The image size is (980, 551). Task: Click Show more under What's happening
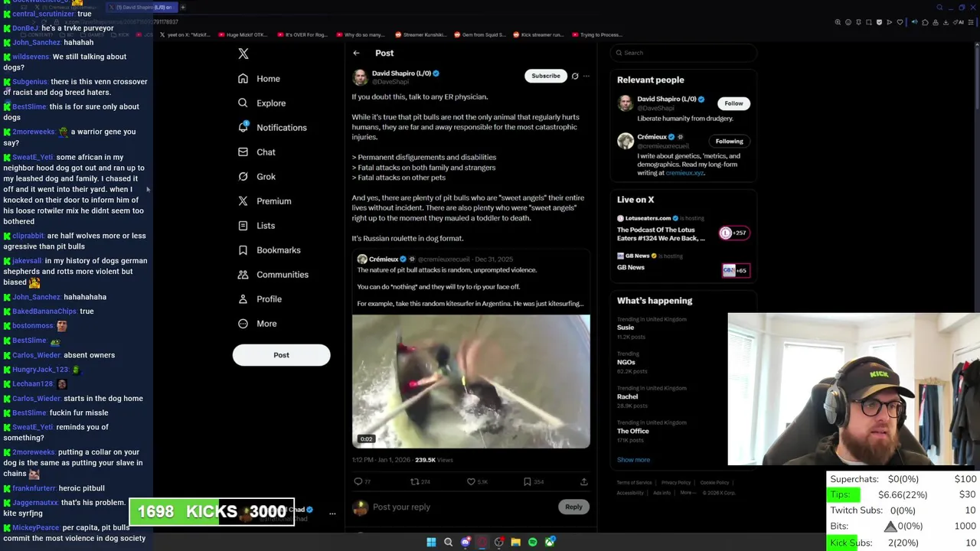click(x=633, y=460)
